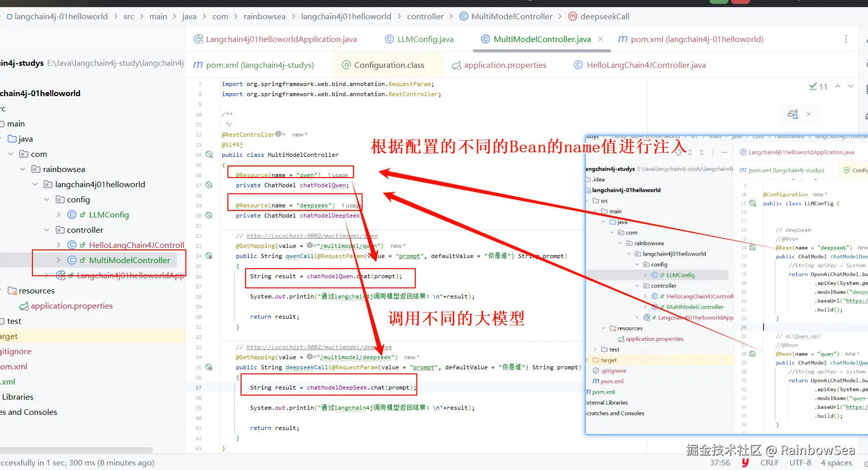Click cursor position 37:56 in status bar

point(720,462)
